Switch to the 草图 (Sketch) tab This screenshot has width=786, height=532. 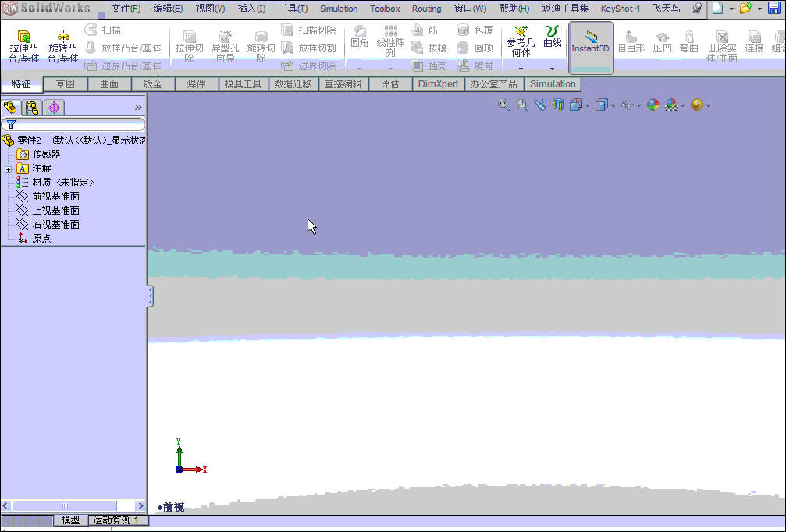point(65,84)
